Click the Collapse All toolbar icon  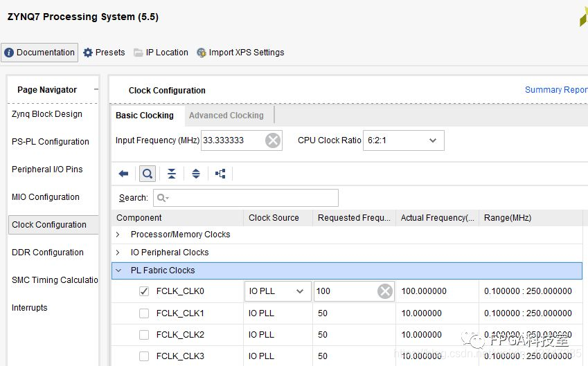click(171, 174)
